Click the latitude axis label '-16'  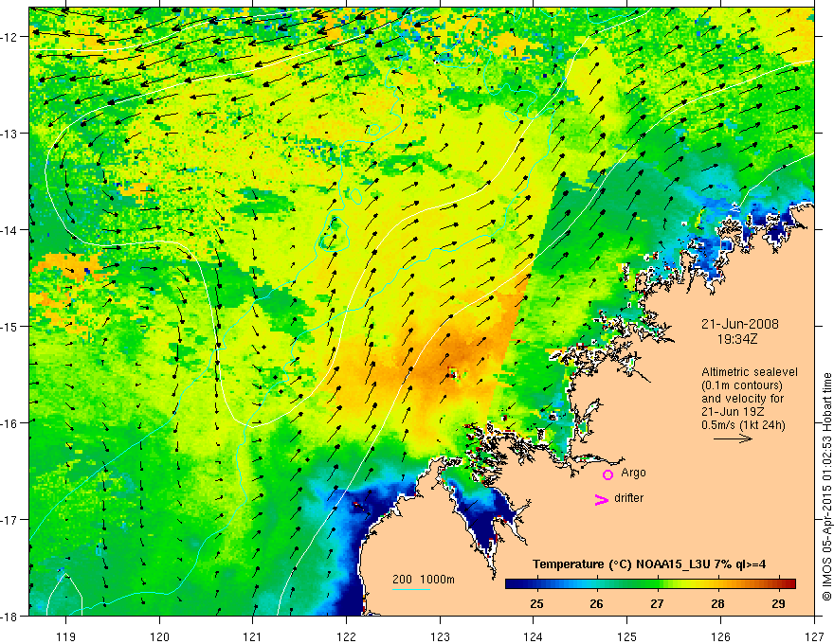click(10, 423)
